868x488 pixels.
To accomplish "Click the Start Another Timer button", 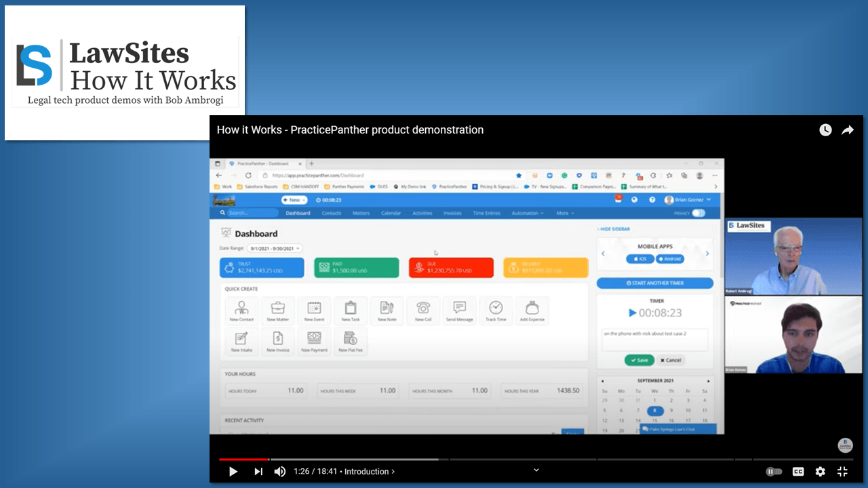I will point(654,283).
